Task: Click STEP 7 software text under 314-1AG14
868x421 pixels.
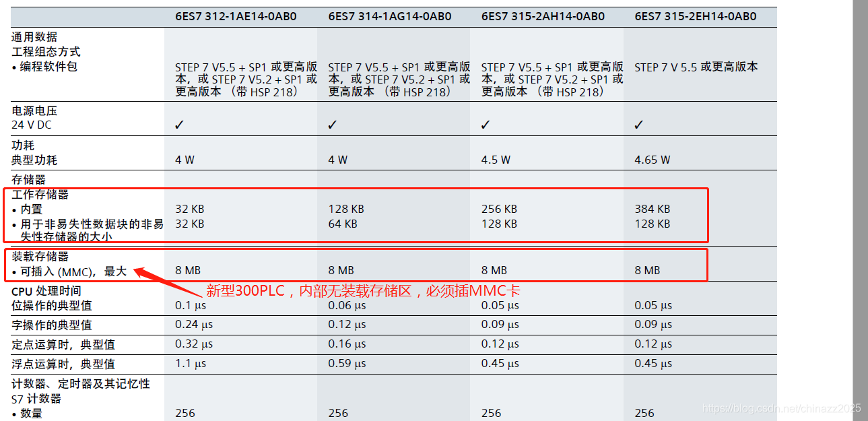Action: pos(399,79)
